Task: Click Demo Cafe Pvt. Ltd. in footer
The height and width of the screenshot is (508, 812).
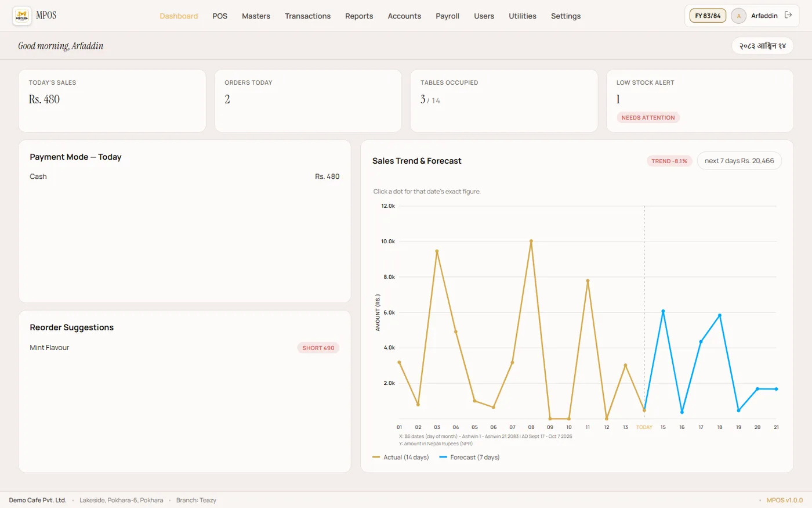Action: tap(38, 500)
